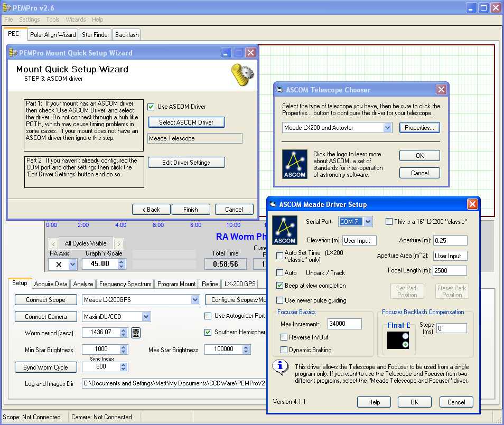Screen dimensions: 504x425
Task: Click Help in Meade Driver Setup
Action: pos(374,402)
